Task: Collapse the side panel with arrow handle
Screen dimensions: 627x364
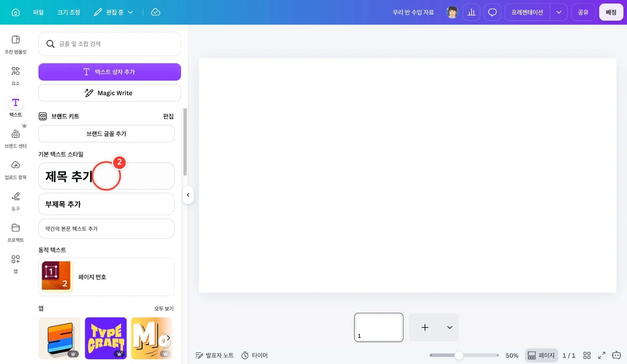Action: (188, 195)
